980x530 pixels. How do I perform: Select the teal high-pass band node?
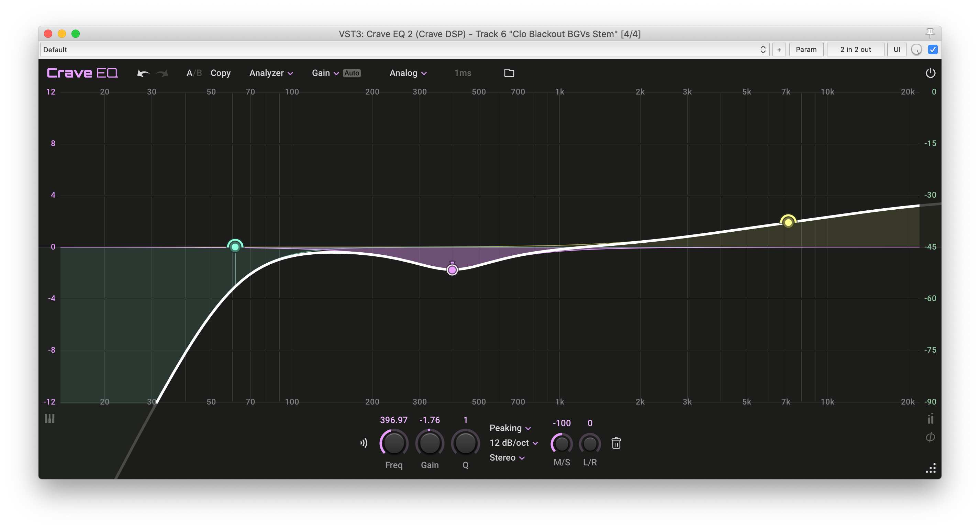pyautogui.click(x=235, y=247)
